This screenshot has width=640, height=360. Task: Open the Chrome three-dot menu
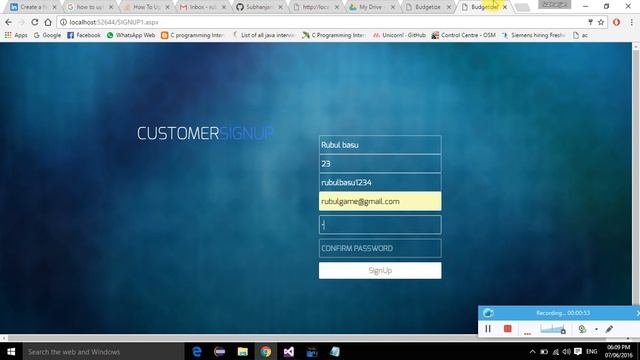point(631,22)
